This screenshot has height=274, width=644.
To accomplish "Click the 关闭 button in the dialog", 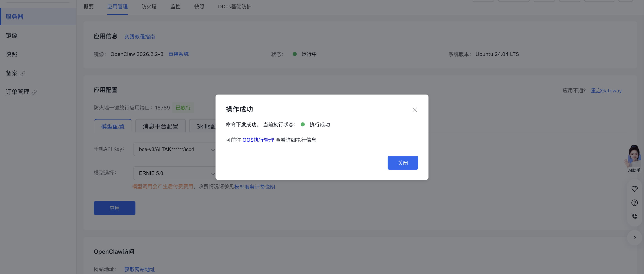I will click(402, 163).
